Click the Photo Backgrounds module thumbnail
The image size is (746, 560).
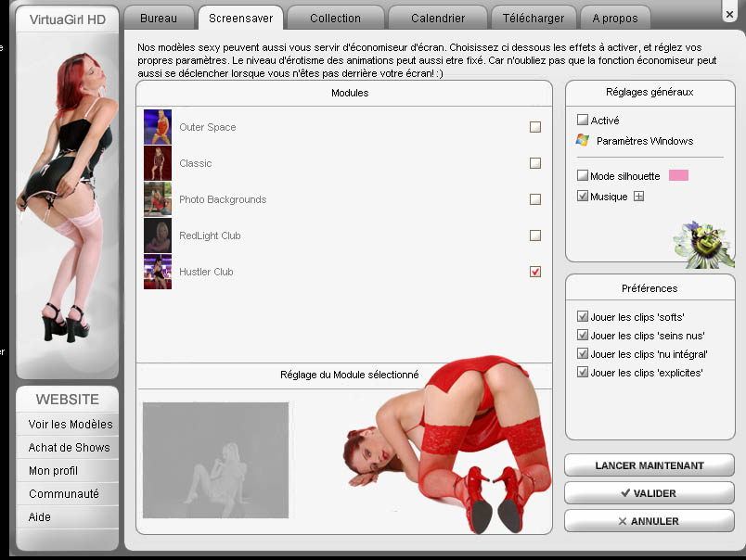(157, 199)
